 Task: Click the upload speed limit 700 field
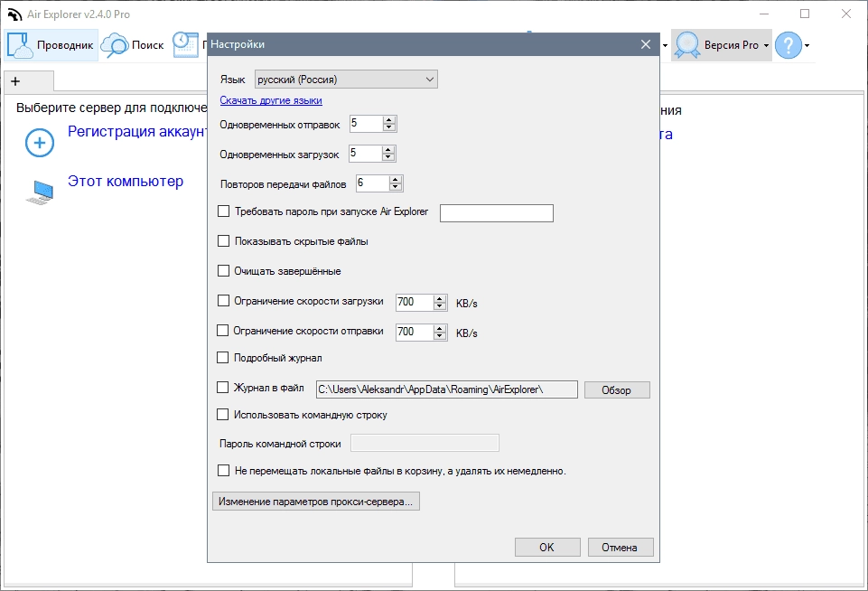(415, 333)
